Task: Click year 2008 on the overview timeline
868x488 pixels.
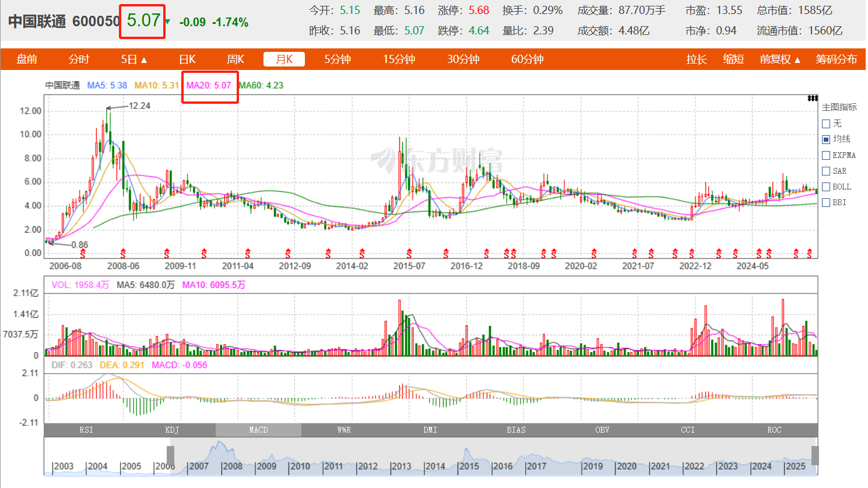Action: [232, 466]
